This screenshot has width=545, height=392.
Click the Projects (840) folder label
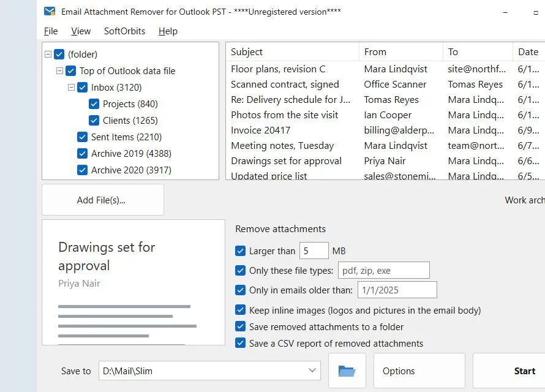[130, 104]
